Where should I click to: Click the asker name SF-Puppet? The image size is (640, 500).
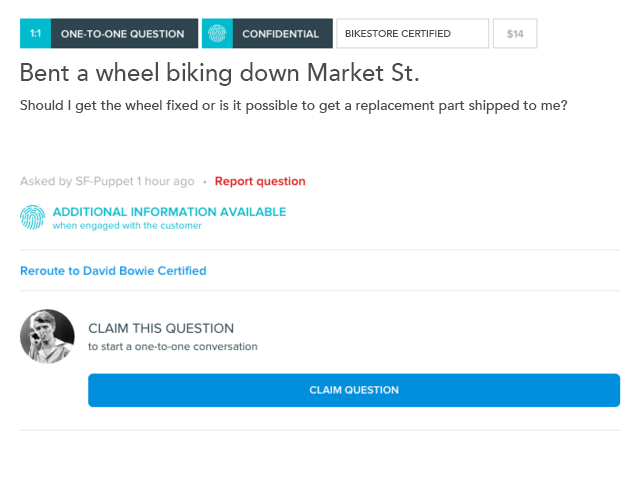104,181
